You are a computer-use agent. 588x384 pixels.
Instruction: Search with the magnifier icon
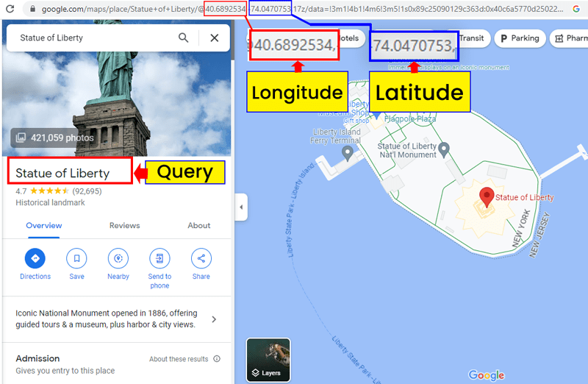tap(183, 38)
